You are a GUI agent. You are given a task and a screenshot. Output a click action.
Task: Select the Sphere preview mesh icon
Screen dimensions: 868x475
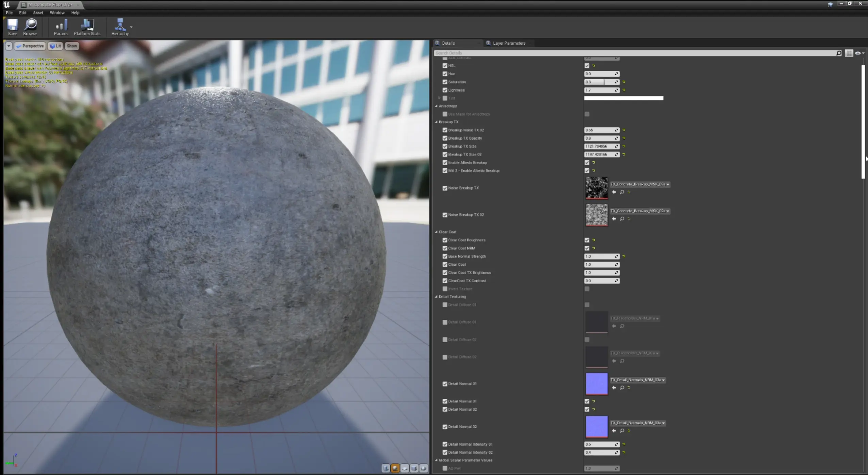(395, 468)
